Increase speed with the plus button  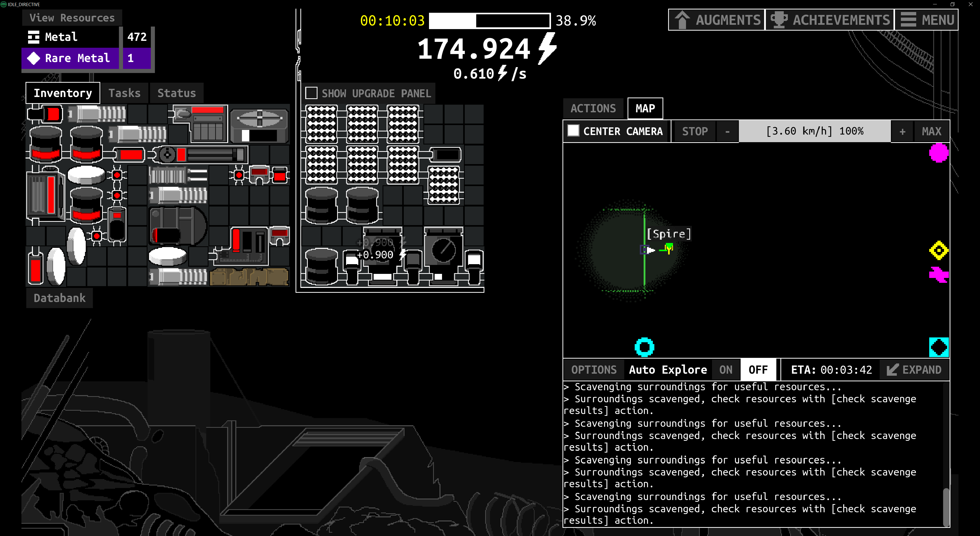(902, 132)
